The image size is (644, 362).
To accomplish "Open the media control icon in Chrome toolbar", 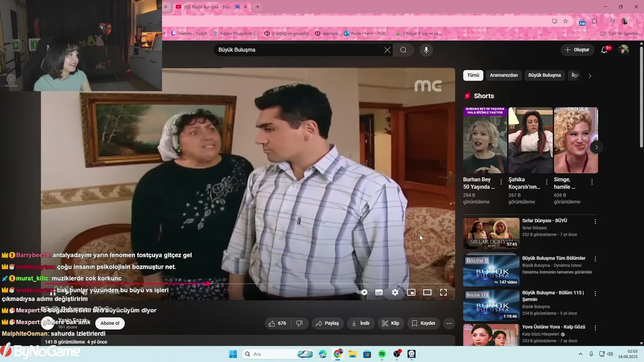I will click(x=612, y=21).
